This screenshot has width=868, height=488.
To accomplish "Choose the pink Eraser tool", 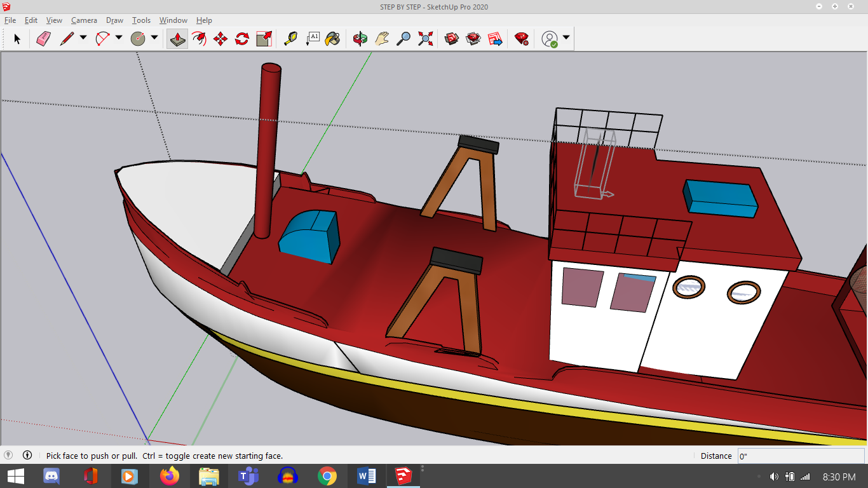I will 43,39.
